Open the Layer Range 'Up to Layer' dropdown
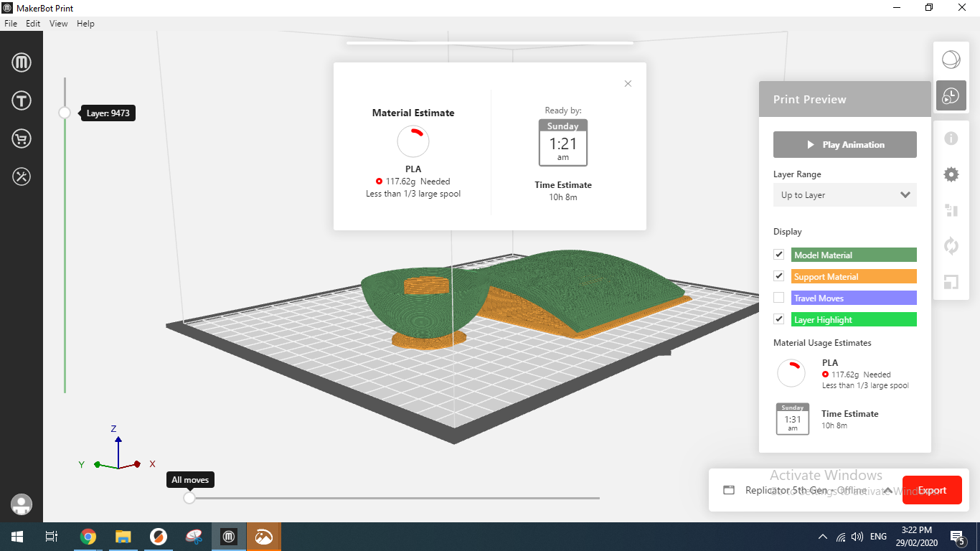980x551 pixels. [845, 195]
